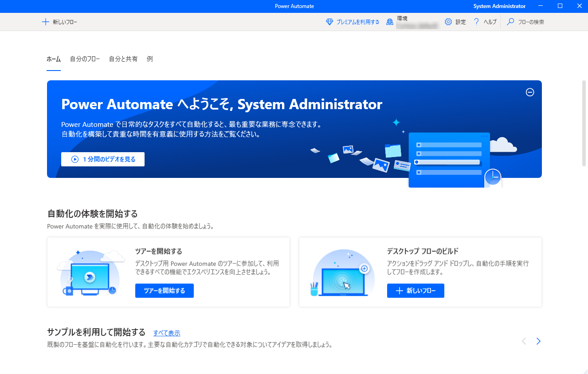Screen dimensions: 588x374
Task: Click the サンプルを利用して開始する heading
Action: coord(96,332)
